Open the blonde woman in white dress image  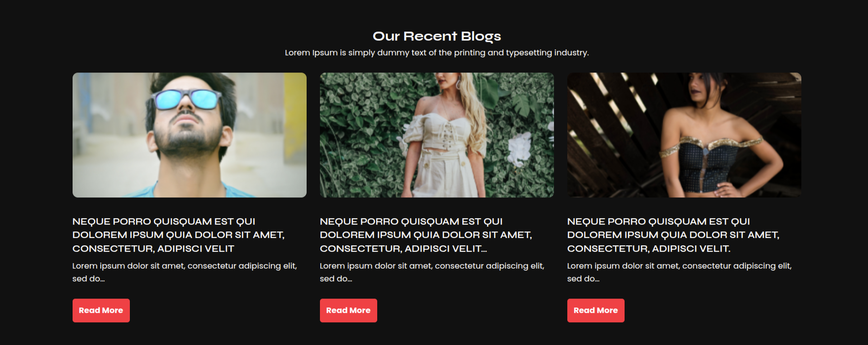pos(437,135)
